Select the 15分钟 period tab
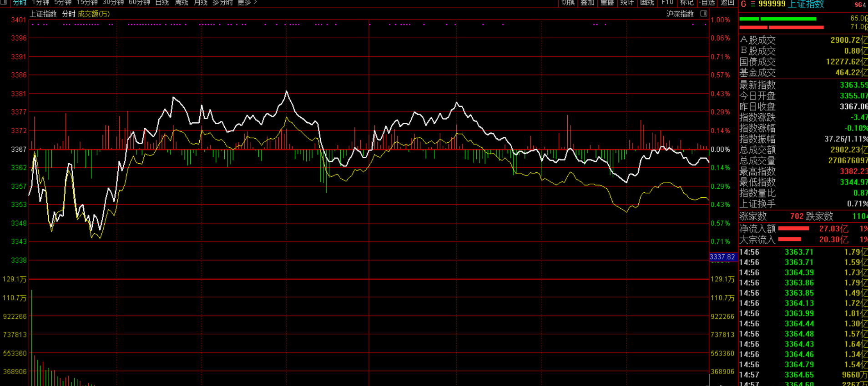Screen dimensions: 868x386 (x=87, y=3)
